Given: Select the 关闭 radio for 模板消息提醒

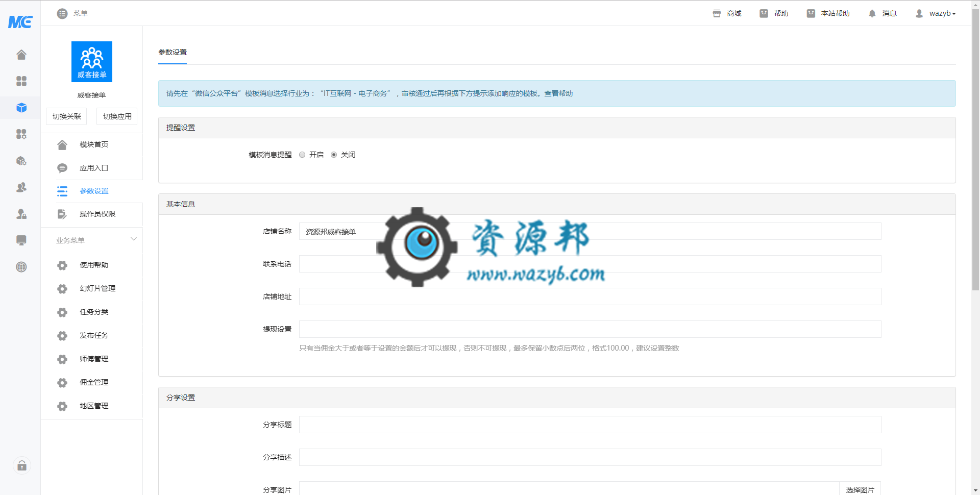Looking at the screenshot, I should [x=334, y=155].
